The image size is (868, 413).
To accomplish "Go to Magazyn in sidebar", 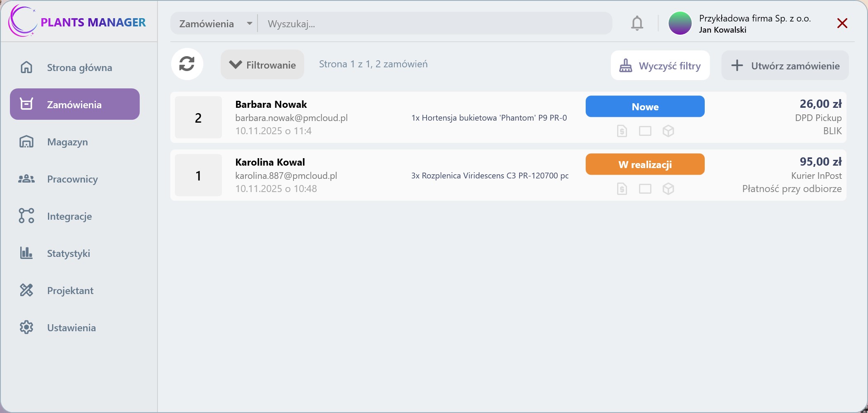I will pyautogui.click(x=67, y=142).
